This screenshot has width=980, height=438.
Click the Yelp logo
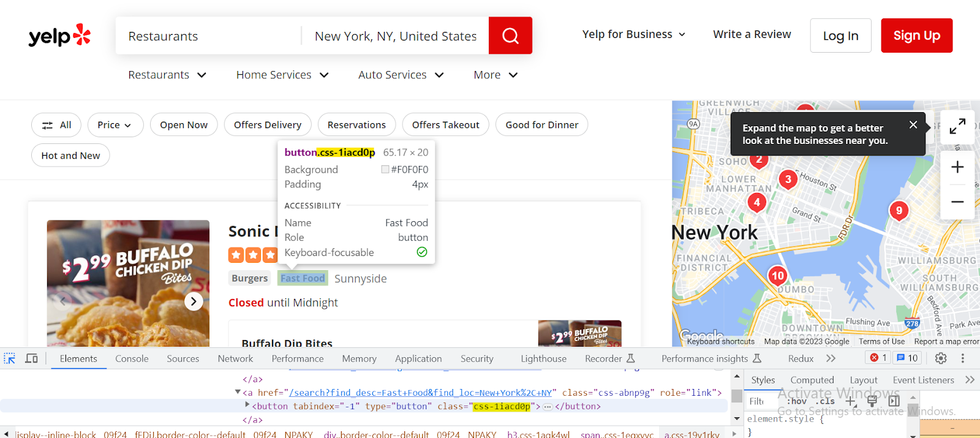tap(59, 36)
